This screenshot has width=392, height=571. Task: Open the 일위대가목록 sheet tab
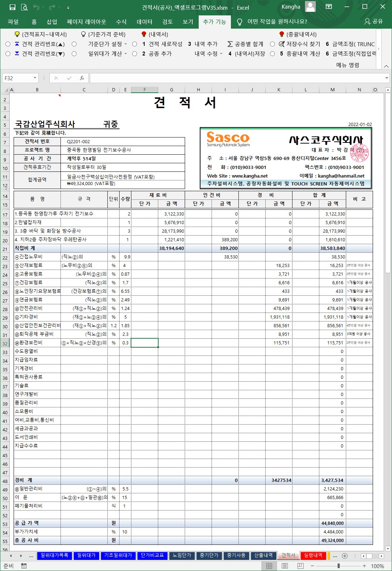pyautogui.click(x=54, y=555)
